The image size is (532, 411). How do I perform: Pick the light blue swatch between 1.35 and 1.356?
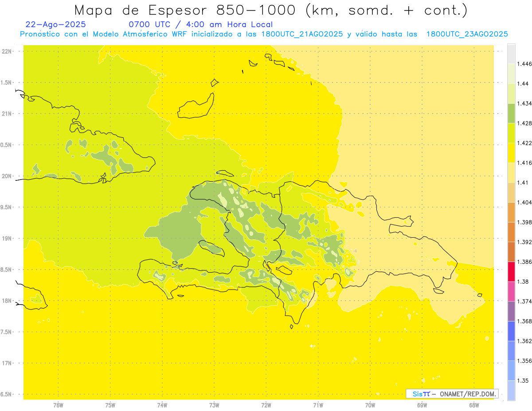[511, 371]
